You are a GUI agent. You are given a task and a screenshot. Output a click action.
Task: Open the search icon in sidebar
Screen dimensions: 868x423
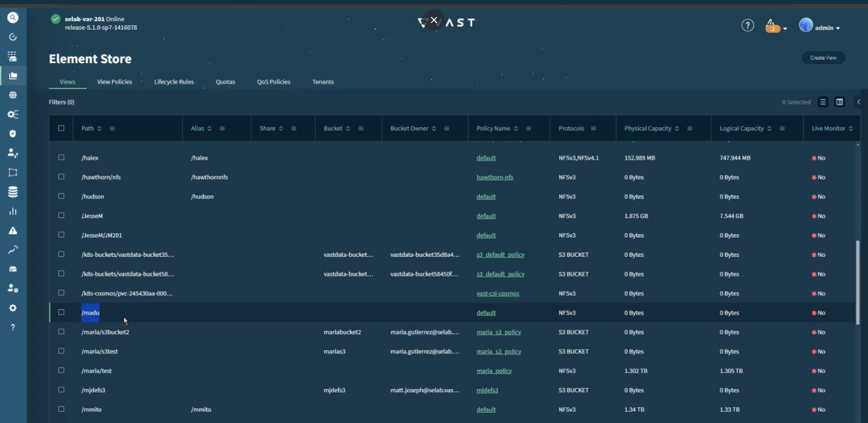[x=13, y=18]
